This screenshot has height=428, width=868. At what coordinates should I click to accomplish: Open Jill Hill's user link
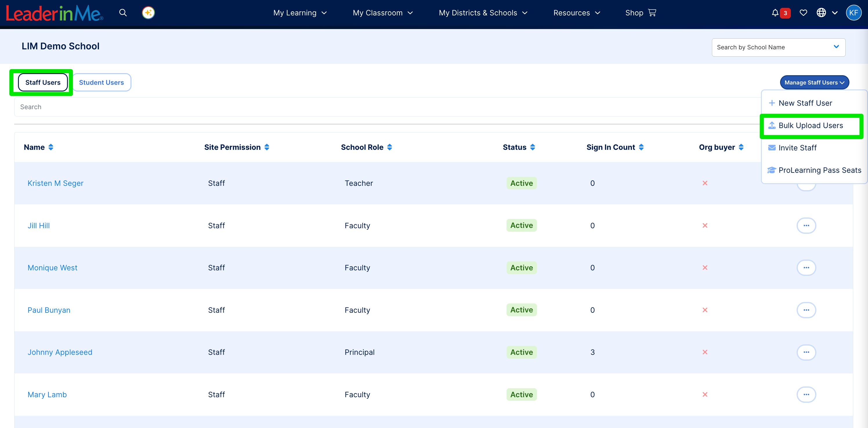tap(38, 226)
